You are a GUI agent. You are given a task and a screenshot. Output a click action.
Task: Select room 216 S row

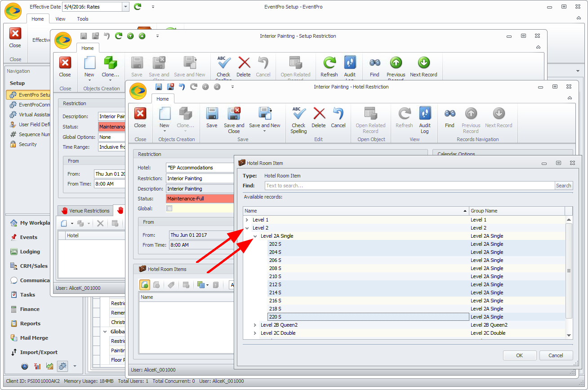[404, 301]
